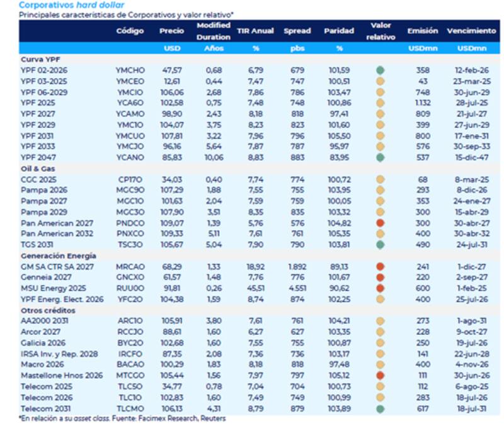The image size is (504, 428).
Task: Click the green dot for YPF 2047
Action: pyautogui.click(x=380, y=157)
